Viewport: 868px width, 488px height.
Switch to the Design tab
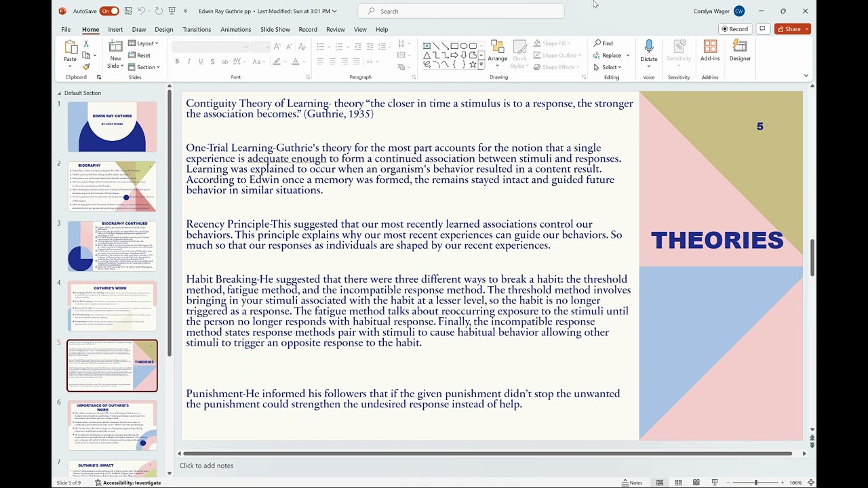(x=164, y=30)
